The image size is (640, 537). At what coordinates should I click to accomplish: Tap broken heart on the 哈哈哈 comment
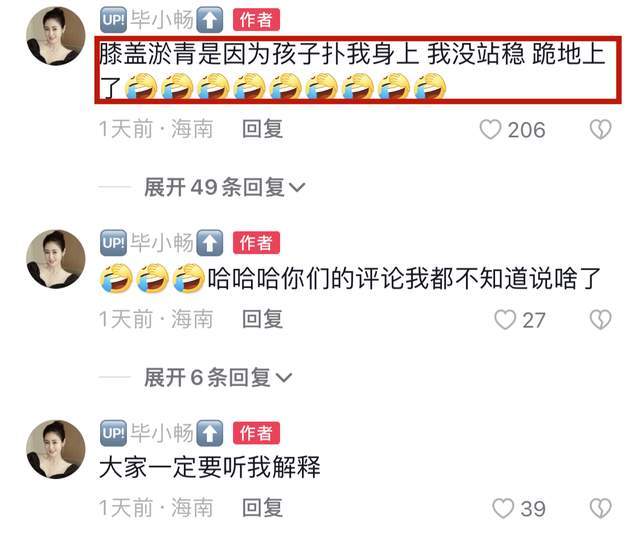tap(600, 320)
